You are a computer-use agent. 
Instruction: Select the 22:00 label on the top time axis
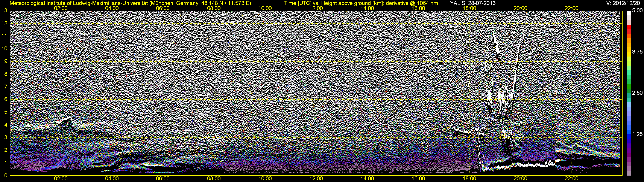coord(572,8)
